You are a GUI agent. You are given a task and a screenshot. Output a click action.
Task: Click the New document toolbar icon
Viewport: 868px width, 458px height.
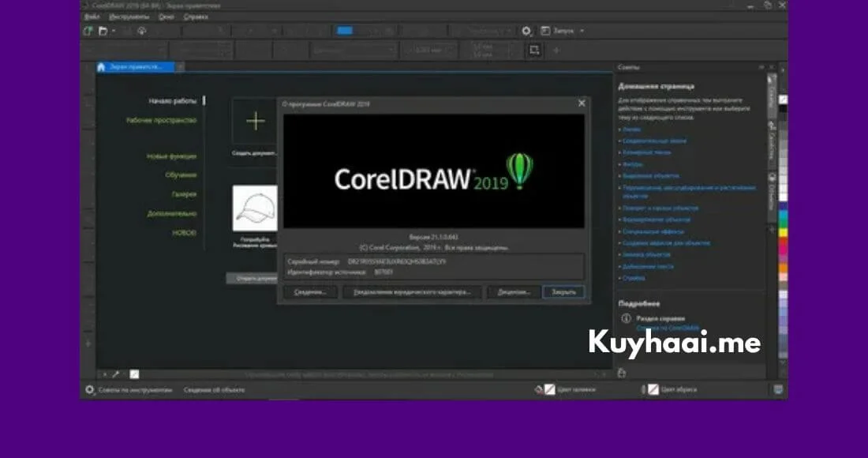coord(88,31)
